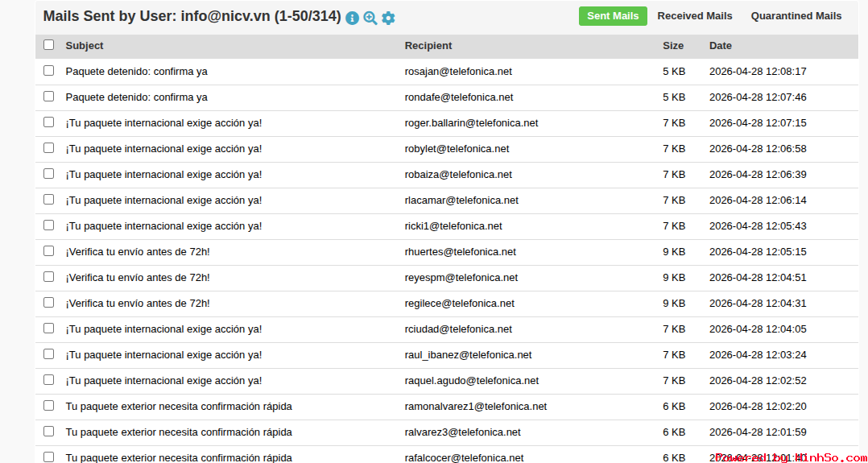Click the Subject column header
868x463 pixels.
tap(84, 45)
